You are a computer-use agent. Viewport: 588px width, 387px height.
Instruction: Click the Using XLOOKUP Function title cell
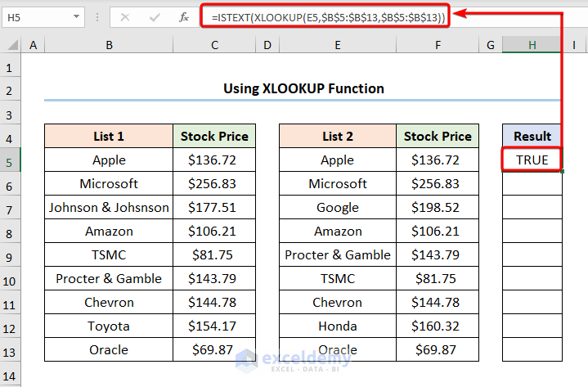pos(303,88)
